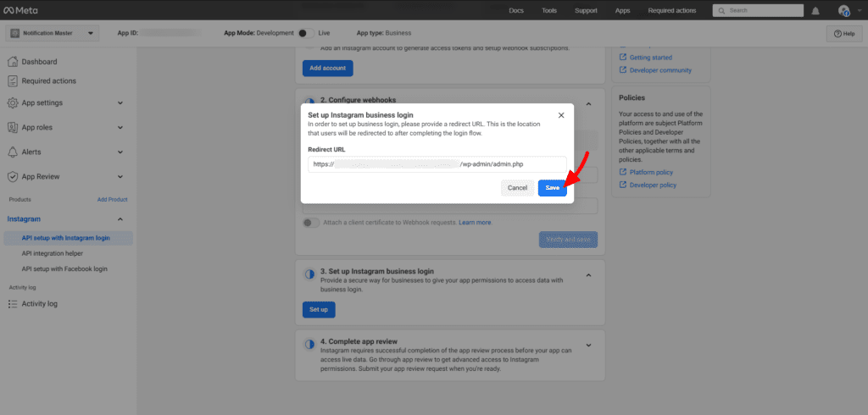Open Apps in the top navigation
Viewport: 868px width, 415px height.
click(623, 10)
